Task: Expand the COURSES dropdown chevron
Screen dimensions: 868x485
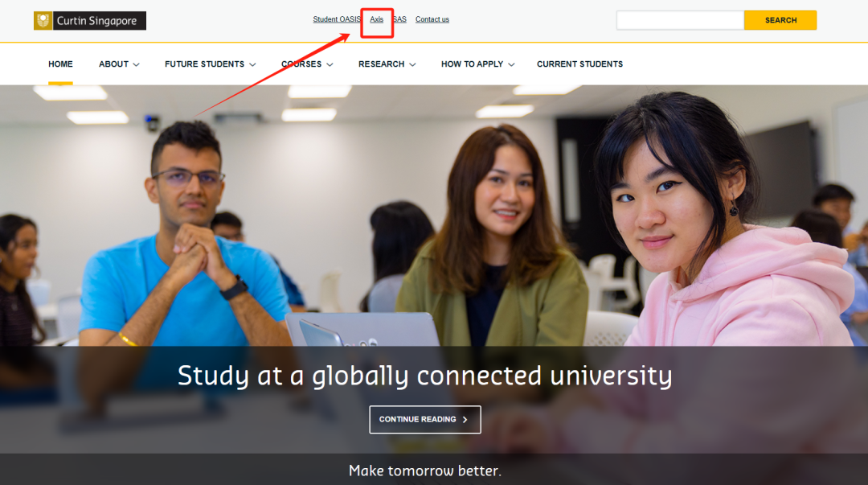Action: tap(330, 64)
